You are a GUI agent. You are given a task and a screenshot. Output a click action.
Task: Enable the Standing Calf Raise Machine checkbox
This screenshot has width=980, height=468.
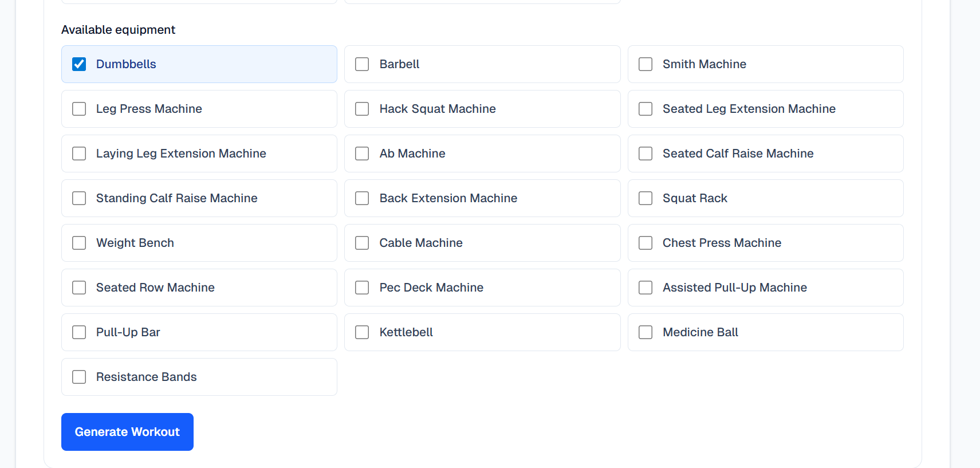[x=79, y=198]
